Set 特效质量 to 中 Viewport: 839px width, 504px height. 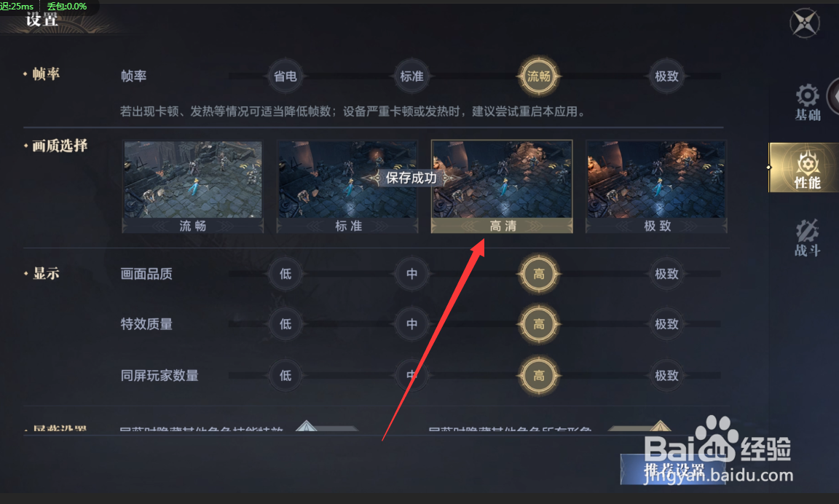pos(411,323)
